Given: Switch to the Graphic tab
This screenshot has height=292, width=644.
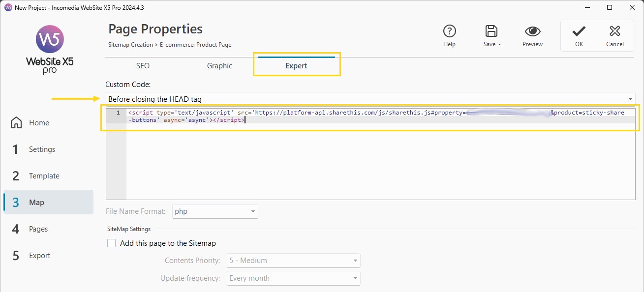Looking at the screenshot, I should coord(219,66).
